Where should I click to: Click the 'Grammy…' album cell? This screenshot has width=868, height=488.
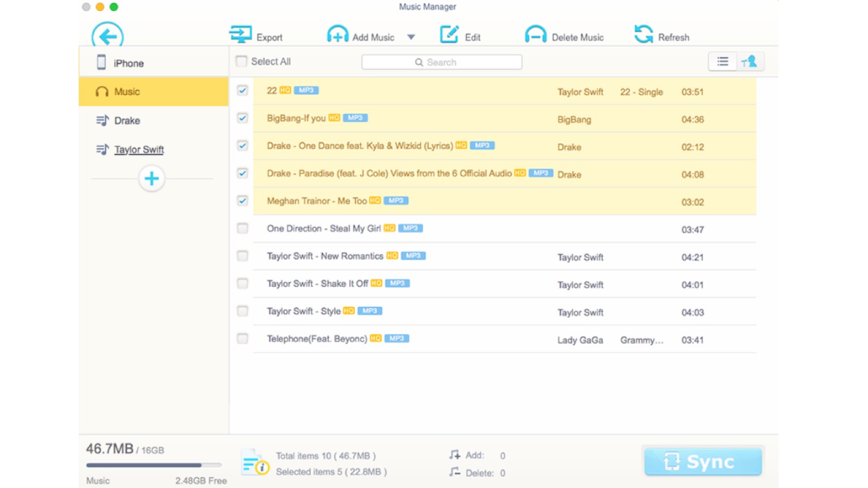point(642,340)
